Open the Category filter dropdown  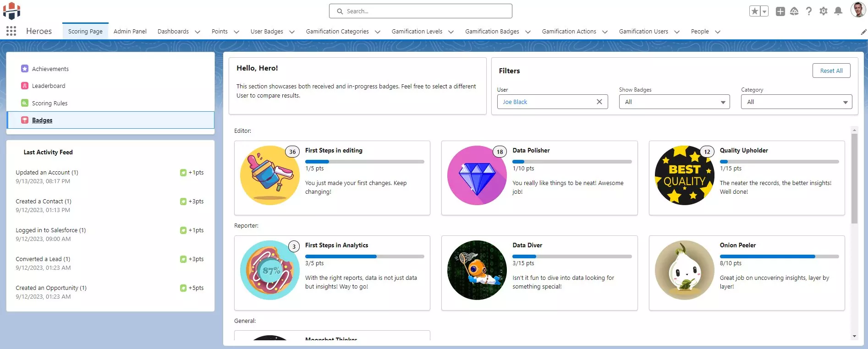(797, 102)
